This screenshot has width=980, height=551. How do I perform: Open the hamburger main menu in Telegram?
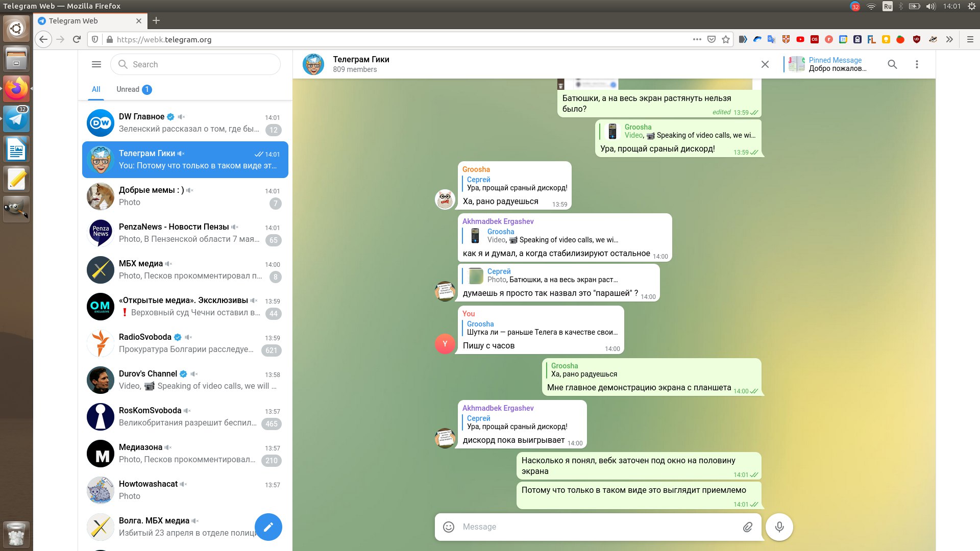[x=96, y=64]
